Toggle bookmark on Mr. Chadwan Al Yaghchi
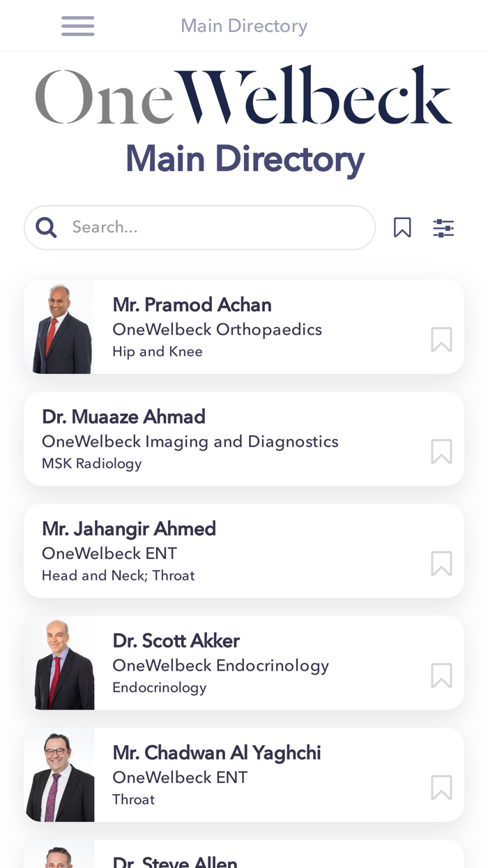 pyautogui.click(x=441, y=788)
